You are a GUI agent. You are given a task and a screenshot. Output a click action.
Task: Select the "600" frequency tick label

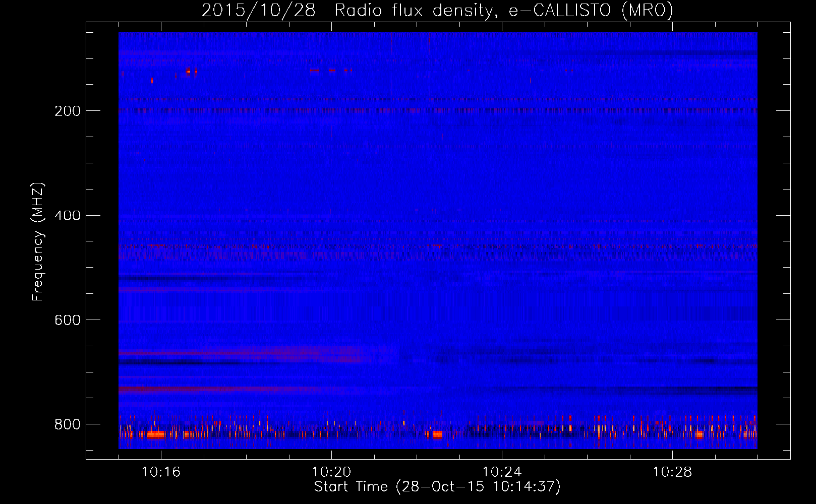[x=68, y=320]
